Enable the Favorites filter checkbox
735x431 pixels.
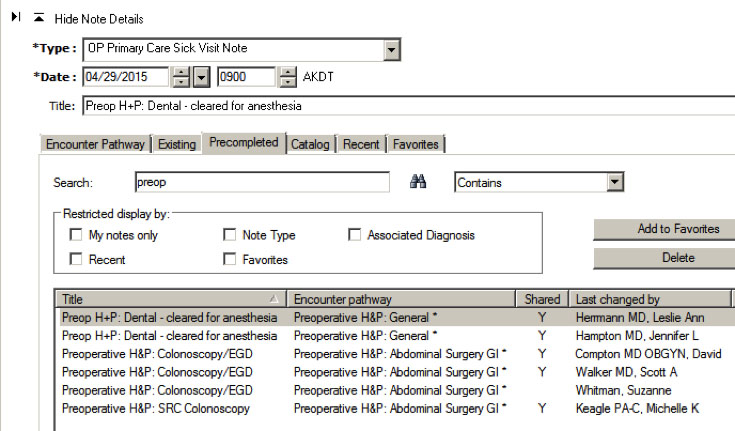click(x=230, y=260)
